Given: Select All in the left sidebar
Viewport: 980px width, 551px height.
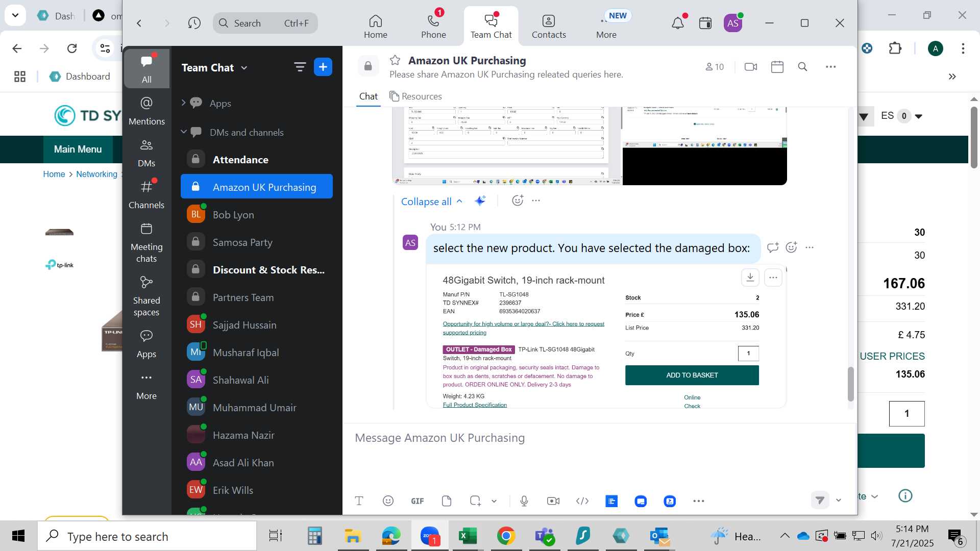Looking at the screenshot, I should click(x=146, y=68).
